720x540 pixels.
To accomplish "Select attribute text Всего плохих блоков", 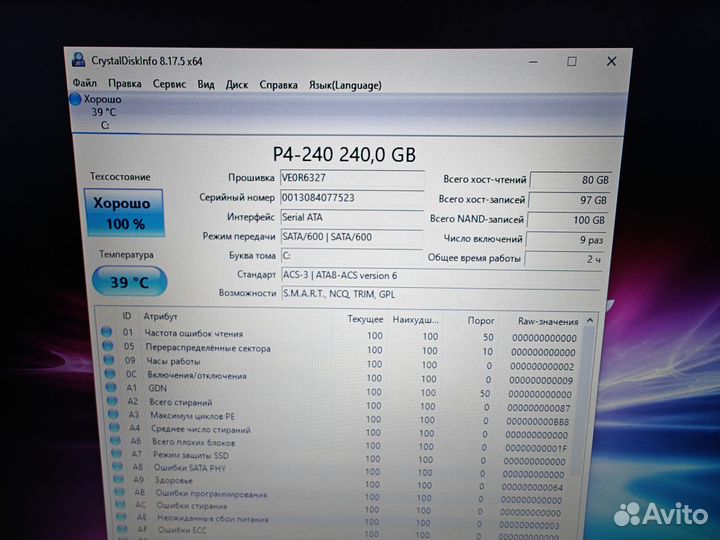I will [194, 442].
